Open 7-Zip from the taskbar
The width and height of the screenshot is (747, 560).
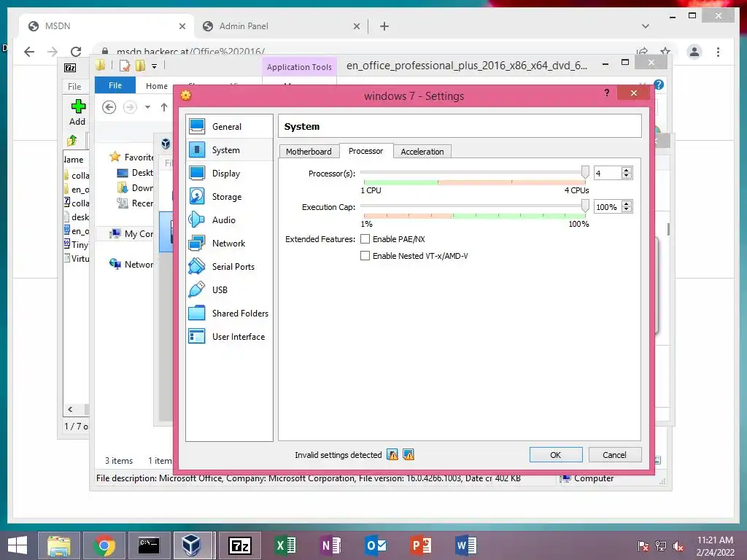239,545
